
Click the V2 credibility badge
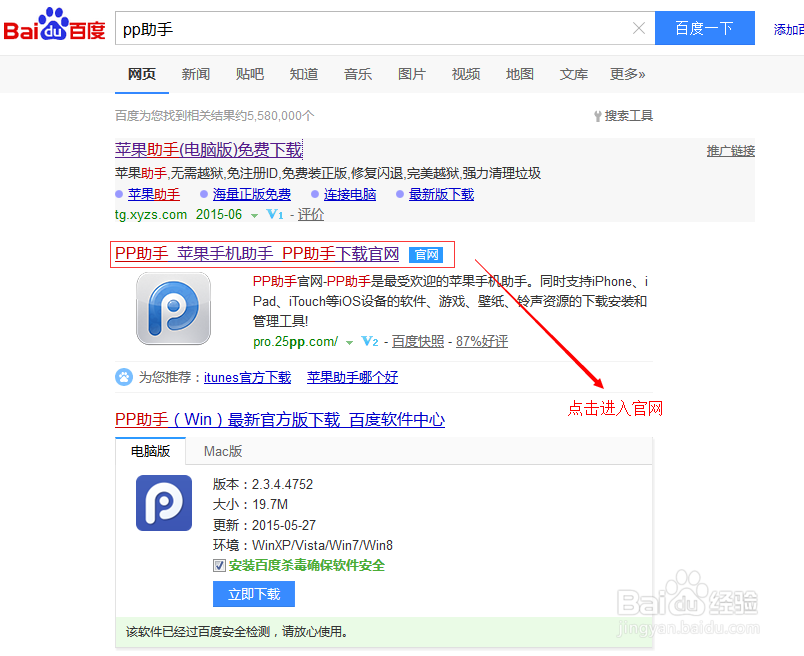click(370, 342)
